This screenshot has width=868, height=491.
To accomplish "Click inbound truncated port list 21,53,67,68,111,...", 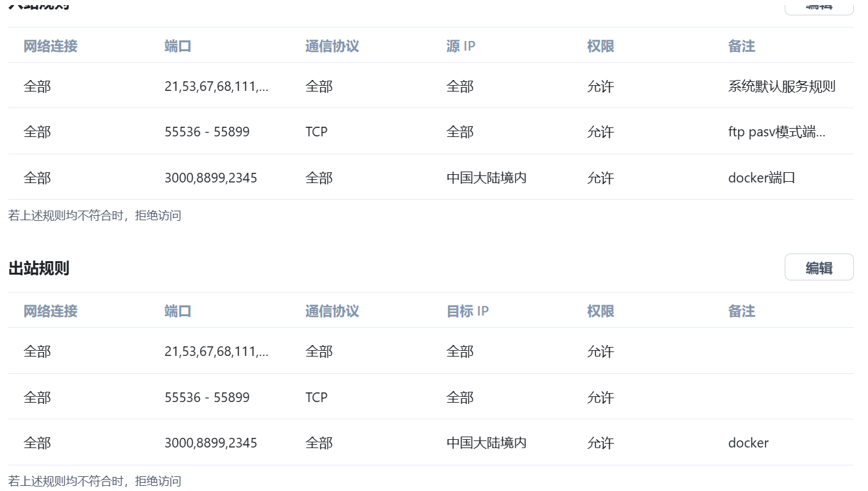I will (216, 86).
